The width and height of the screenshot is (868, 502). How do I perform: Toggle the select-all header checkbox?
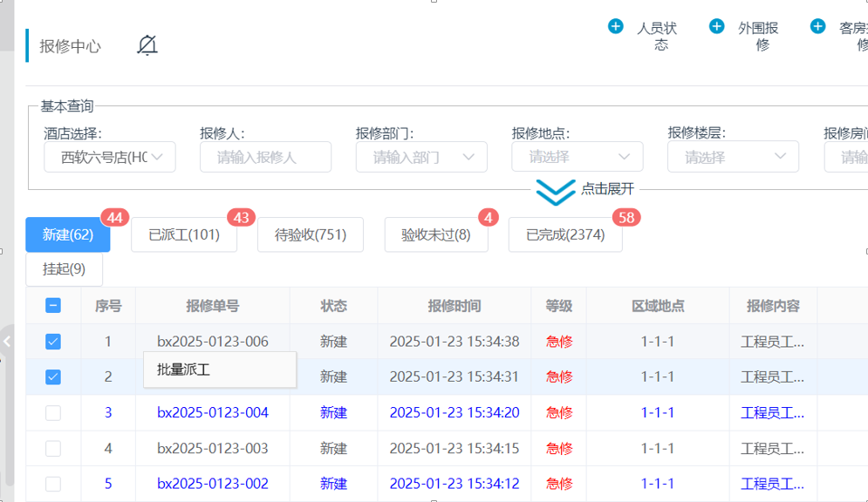click(53, 306)
